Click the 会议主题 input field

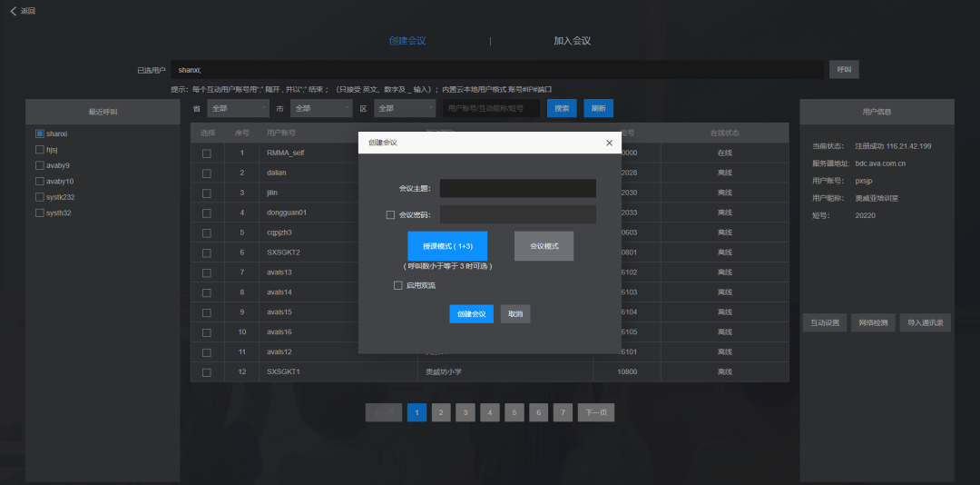click(517, 188)
